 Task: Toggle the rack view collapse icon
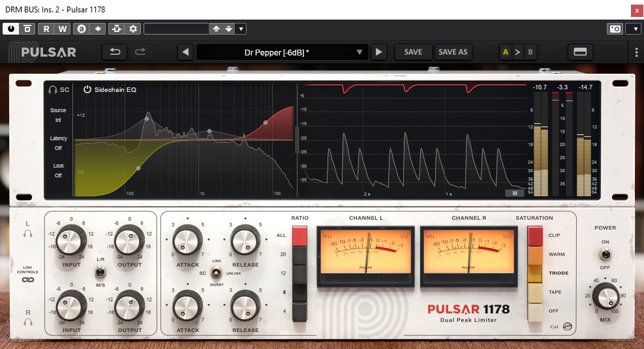point(580,52)
